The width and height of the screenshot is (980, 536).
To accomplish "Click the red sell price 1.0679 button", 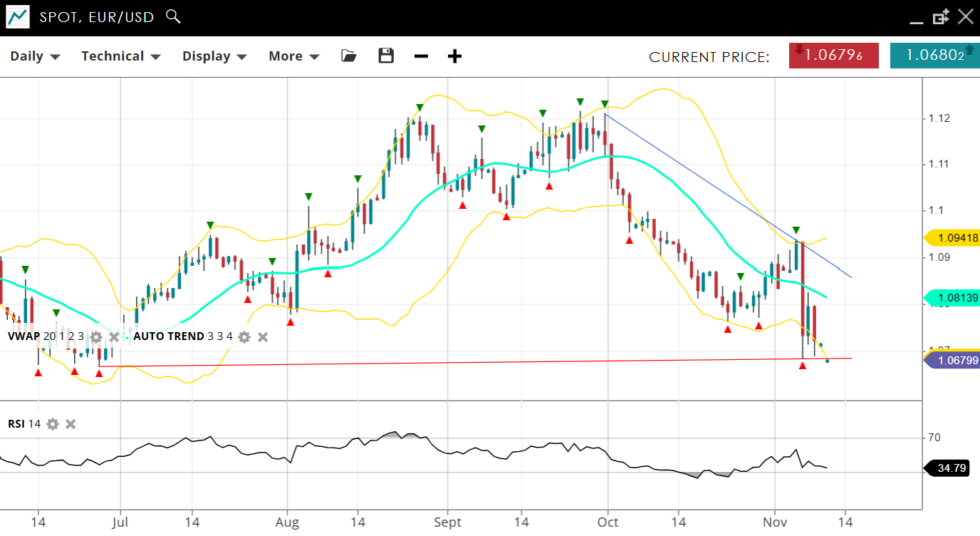I will click(833, 56).
